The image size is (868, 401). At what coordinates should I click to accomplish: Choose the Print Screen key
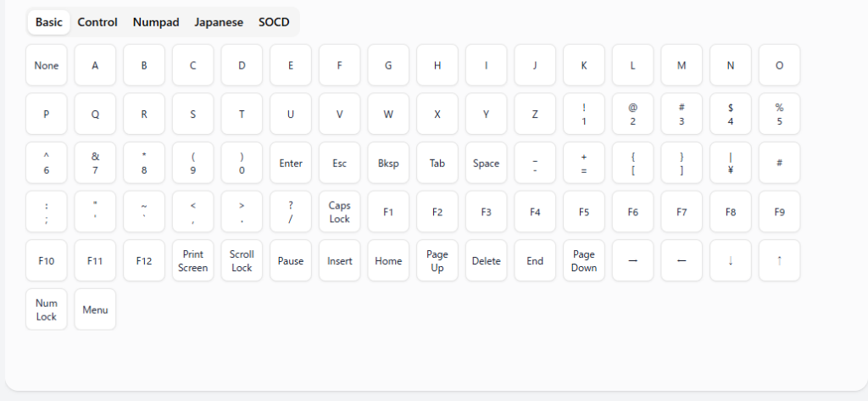click(x=193, y=261)
